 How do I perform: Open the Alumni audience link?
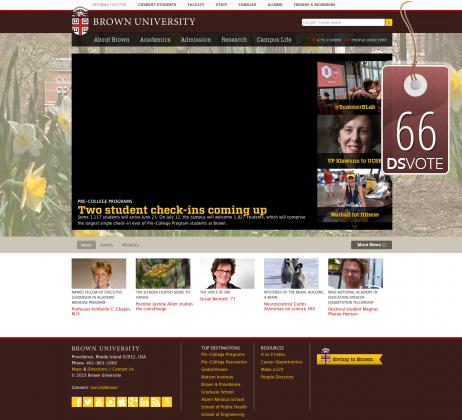[x=275, y=5]
